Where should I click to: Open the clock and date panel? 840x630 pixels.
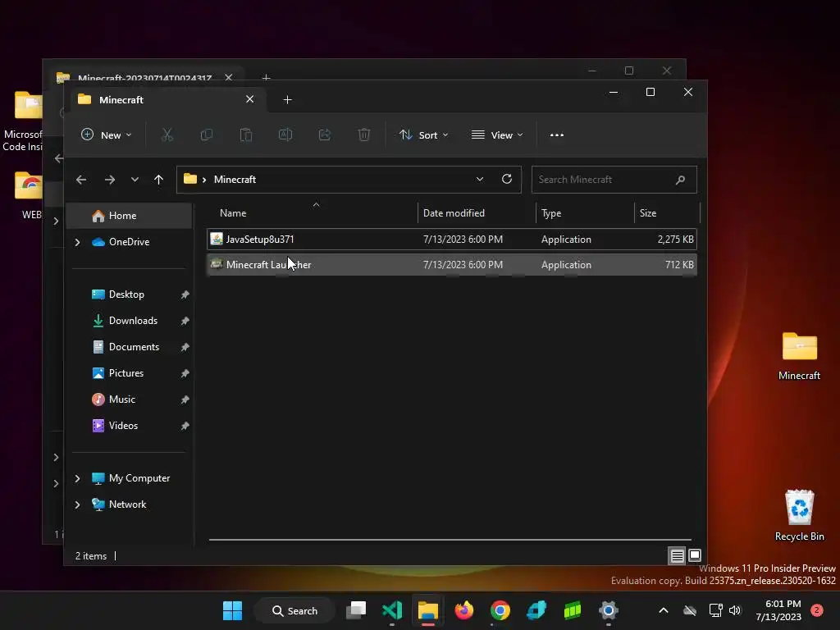point(778,610)
